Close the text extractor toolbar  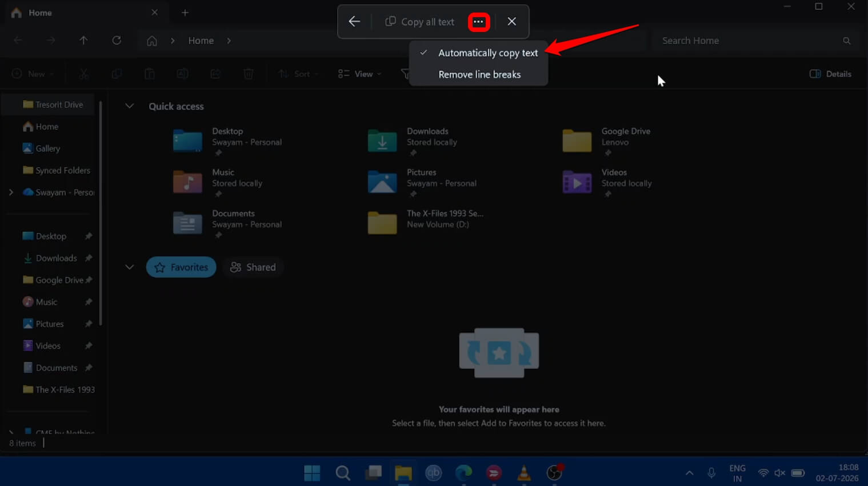tap(511, 22)
